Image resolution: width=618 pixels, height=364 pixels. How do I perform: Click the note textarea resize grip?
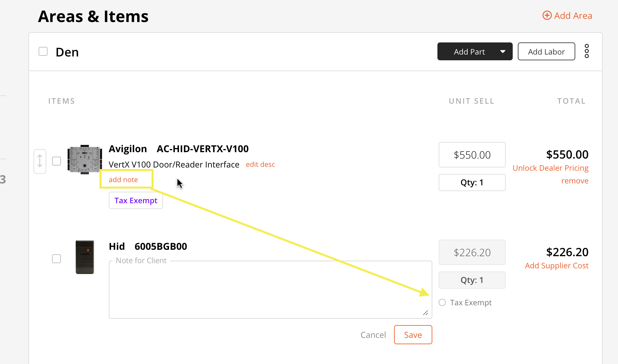point(426,313)
